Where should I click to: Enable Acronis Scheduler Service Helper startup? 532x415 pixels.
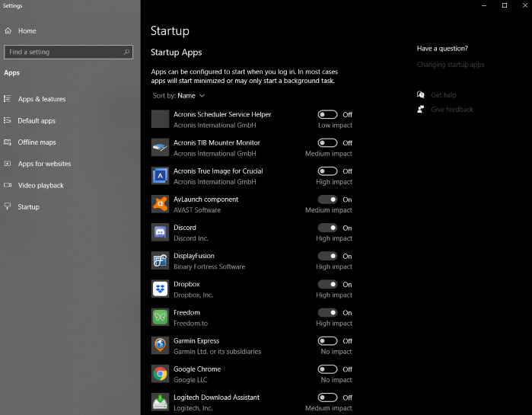(x=327, y=114)
